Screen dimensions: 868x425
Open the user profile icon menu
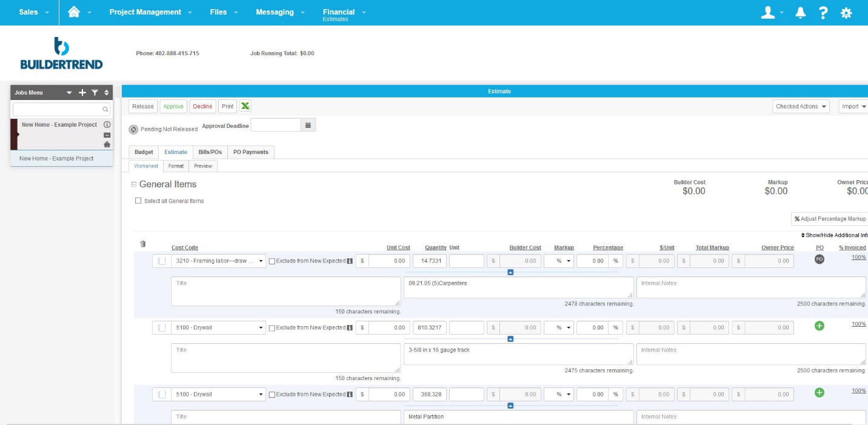pos(768,12)
